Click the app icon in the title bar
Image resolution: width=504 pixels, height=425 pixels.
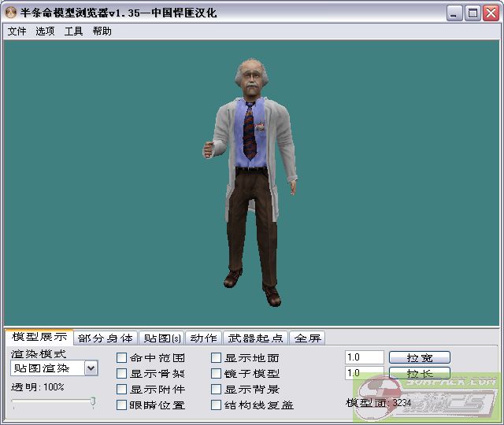coord(11,13)
